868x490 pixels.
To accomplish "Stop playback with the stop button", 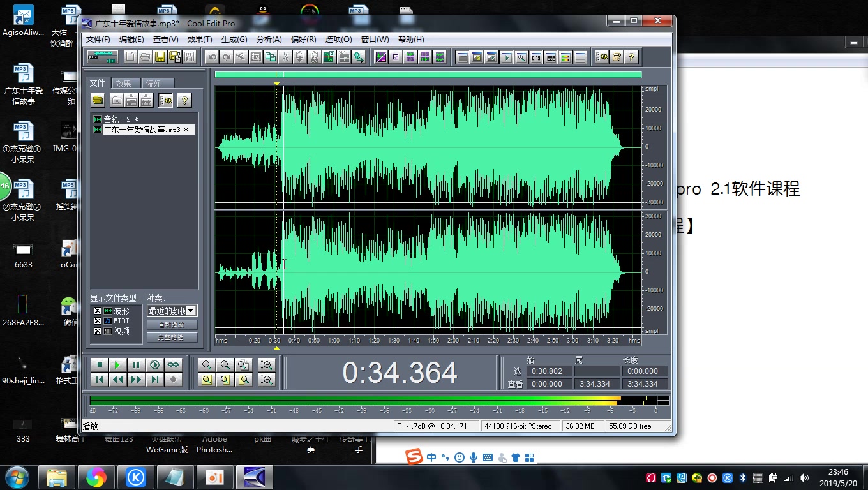I will (x=99, y=365).
